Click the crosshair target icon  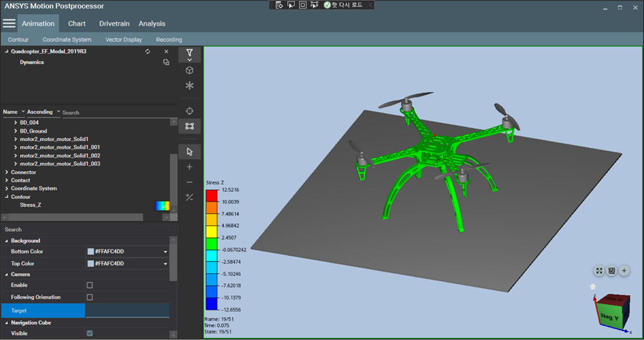(189, 111)
